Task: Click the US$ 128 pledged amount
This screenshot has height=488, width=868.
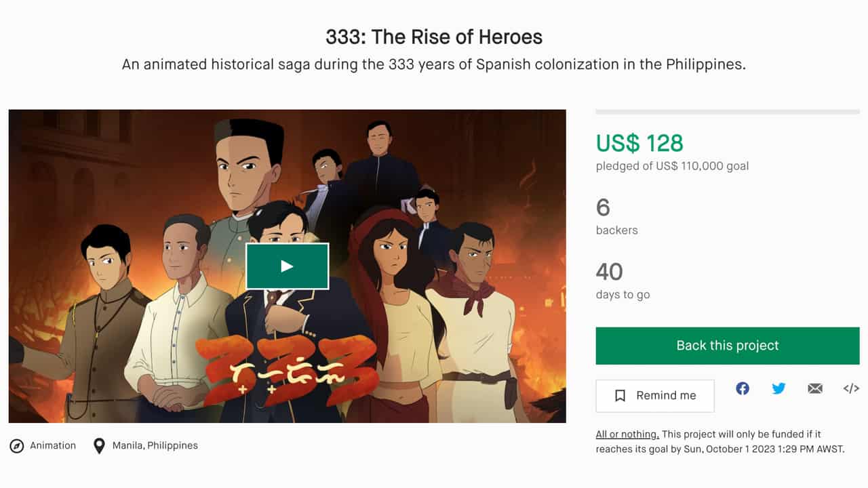Action: click(639, 143)
